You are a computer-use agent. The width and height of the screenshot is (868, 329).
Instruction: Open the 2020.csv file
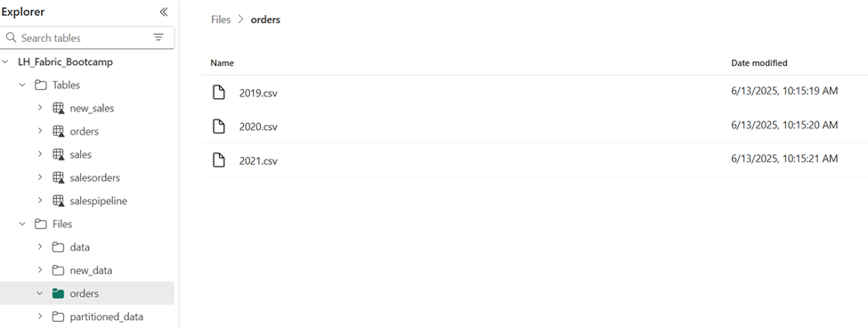point(258,127)
